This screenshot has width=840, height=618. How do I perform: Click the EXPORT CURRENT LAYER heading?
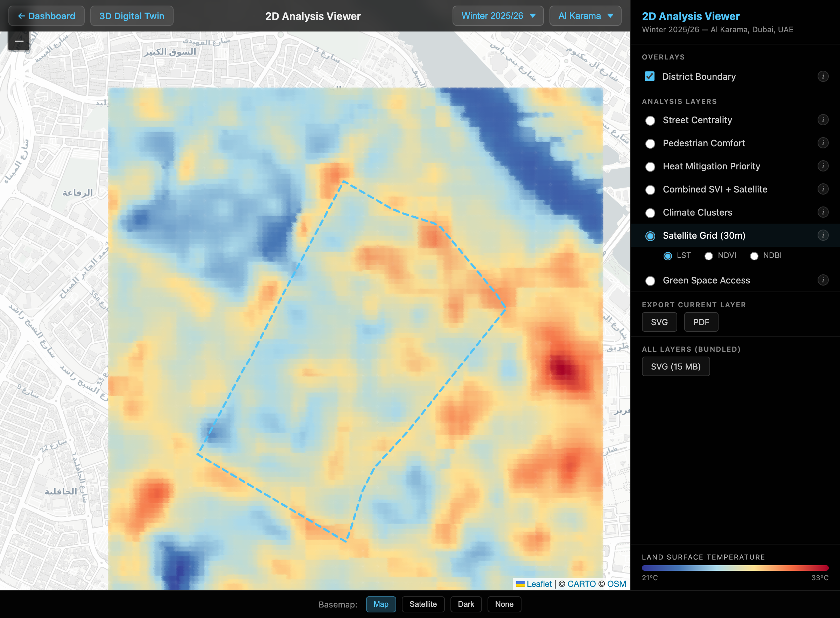click(694, 304)
